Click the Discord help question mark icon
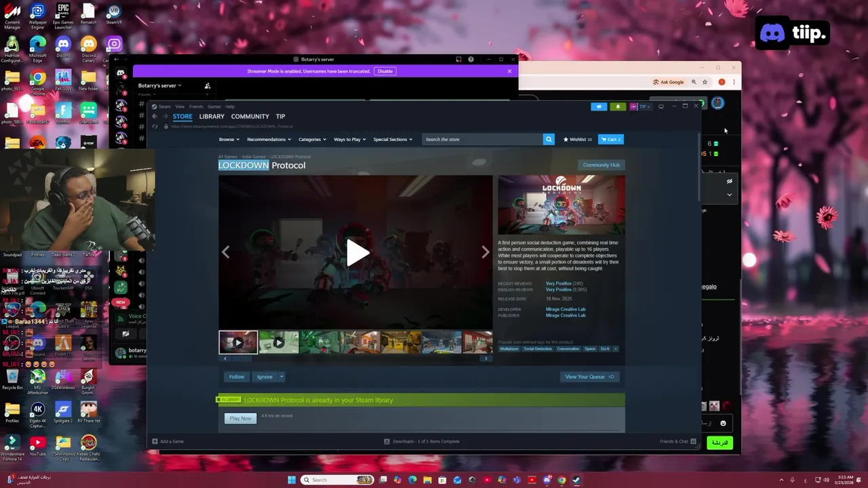Image resolution: width=868 pixels, height=488 pixels. pos(471,60)
